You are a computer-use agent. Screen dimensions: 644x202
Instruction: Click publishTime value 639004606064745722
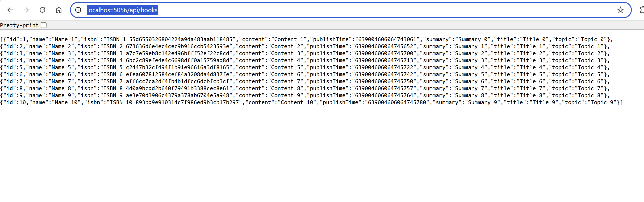384,67
